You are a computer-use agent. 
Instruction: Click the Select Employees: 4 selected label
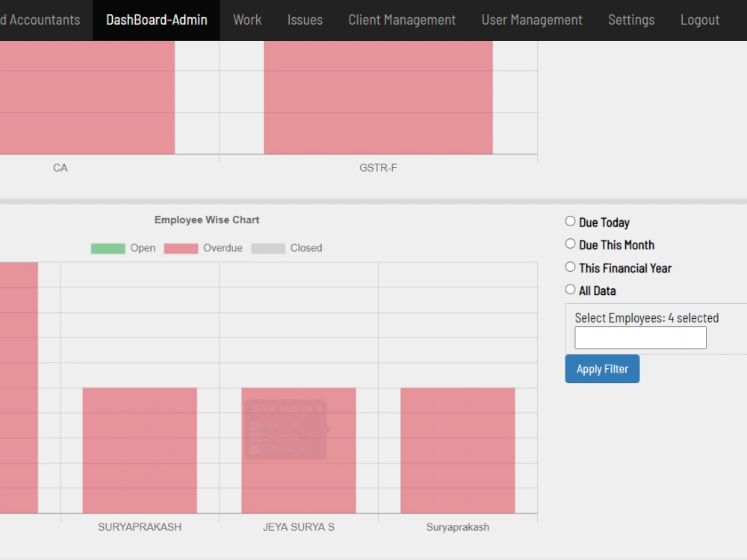[x=646, y=317]
